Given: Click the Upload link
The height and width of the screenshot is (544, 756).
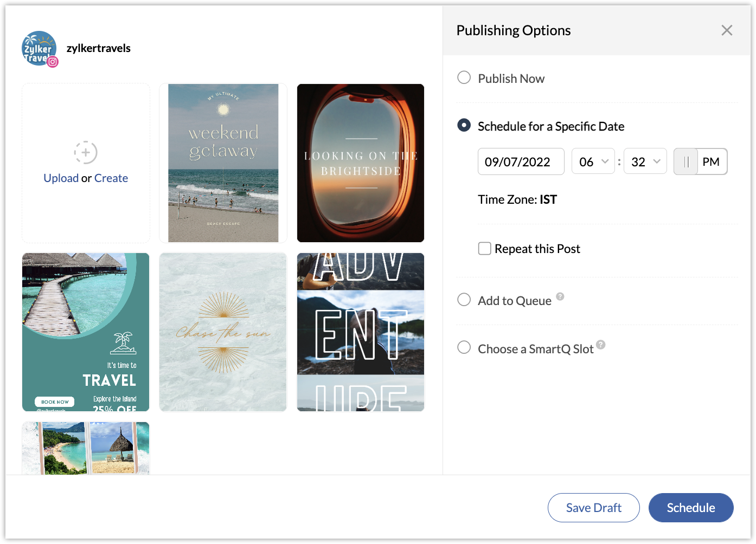Looking at the screenshot, I should (61, 178).
